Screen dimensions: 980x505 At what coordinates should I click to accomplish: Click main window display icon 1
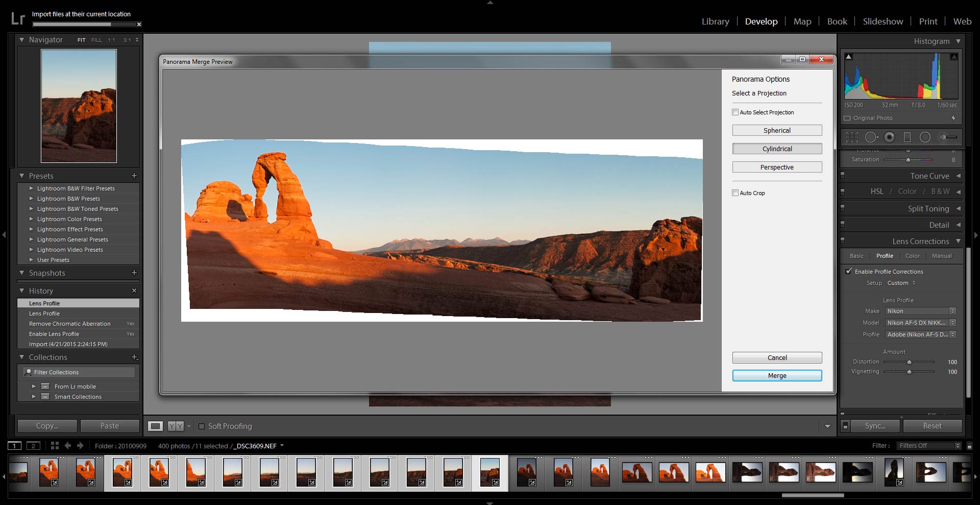coord(15,446)
